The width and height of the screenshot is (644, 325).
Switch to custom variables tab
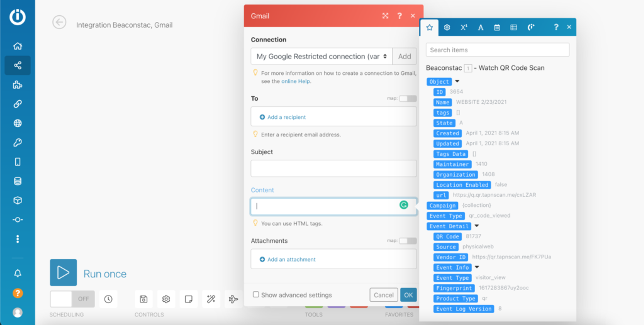click(x=531, y=27)
